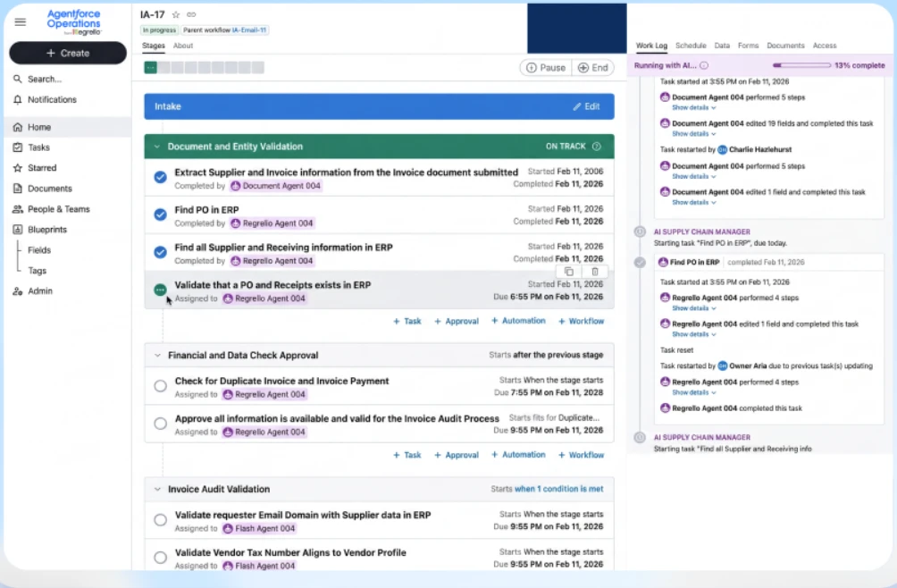The width and height of the screenshot is (897, 588).
Task: Select Fields under Blueprints
Action: pos(39,250)
